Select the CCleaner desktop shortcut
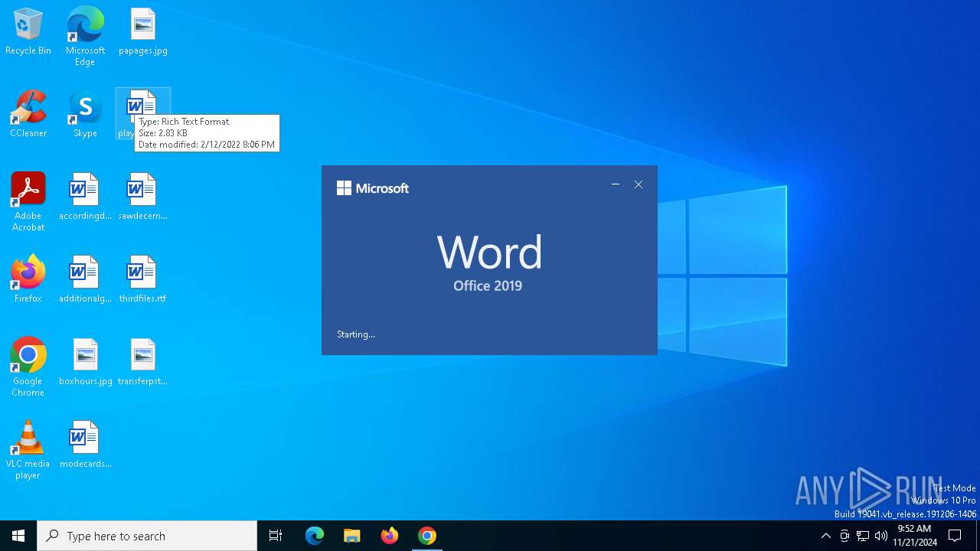Image resolution: width=980 pixels, height=551 pixels. (x=28, y=115)
